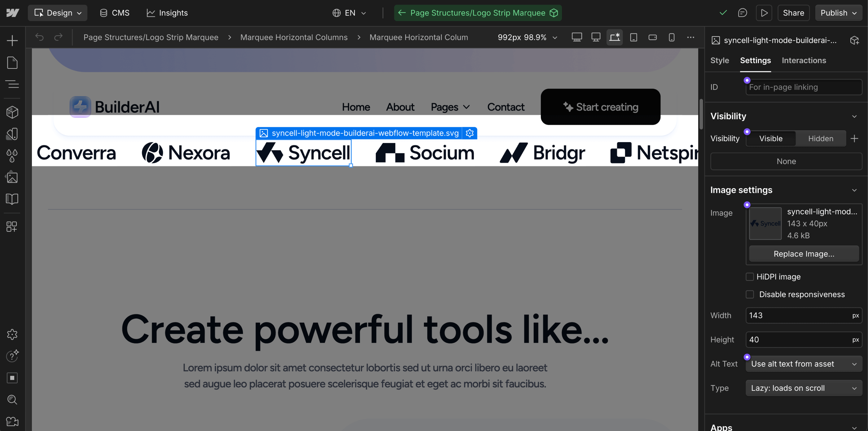This screenshot has width=868, height=431.
Task: Enable the HiDPI image checkbox
Action: [750, 276]
